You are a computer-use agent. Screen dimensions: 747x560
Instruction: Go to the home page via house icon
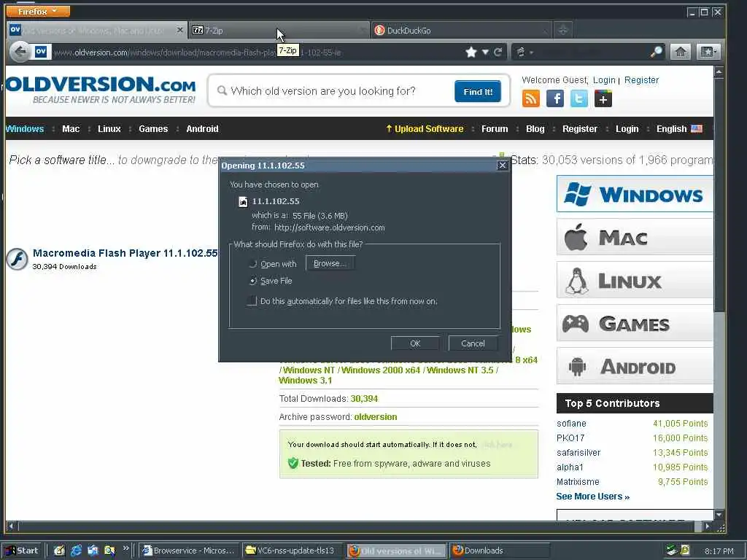coord(681,52)
